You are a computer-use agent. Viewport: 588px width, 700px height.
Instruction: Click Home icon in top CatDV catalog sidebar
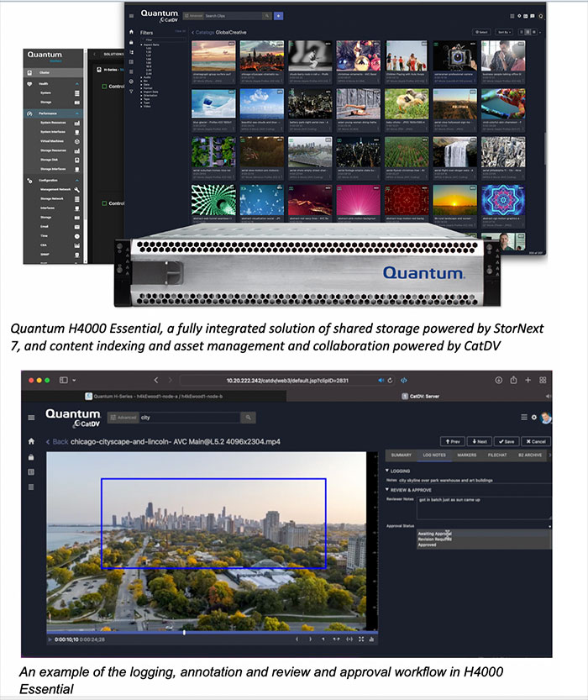(131, 32)
